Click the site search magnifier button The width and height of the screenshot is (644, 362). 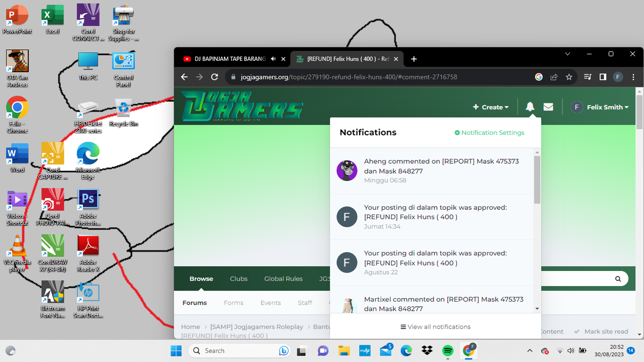(x=618, y=279)
